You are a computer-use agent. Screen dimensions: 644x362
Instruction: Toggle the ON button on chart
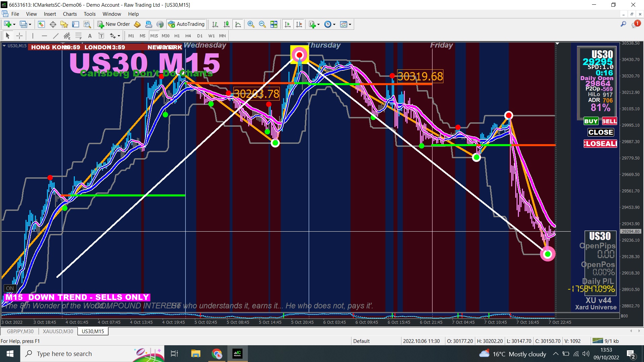[10, 288]
